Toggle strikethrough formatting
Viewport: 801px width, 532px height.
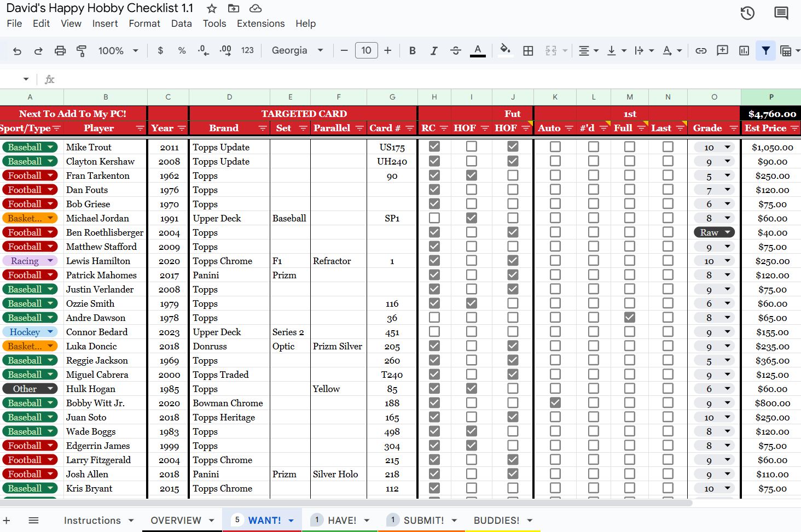coord(455,51)
